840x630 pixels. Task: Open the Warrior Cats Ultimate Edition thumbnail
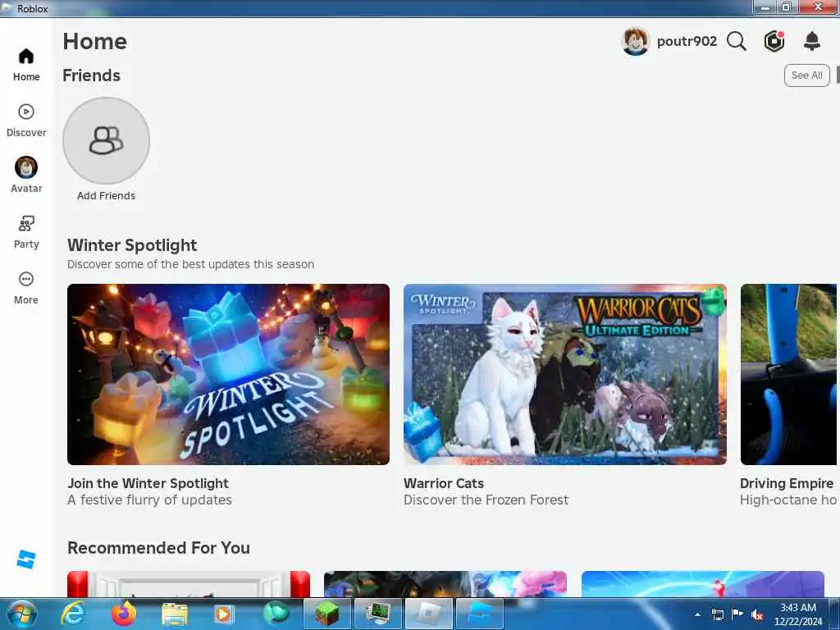(565, 374)
